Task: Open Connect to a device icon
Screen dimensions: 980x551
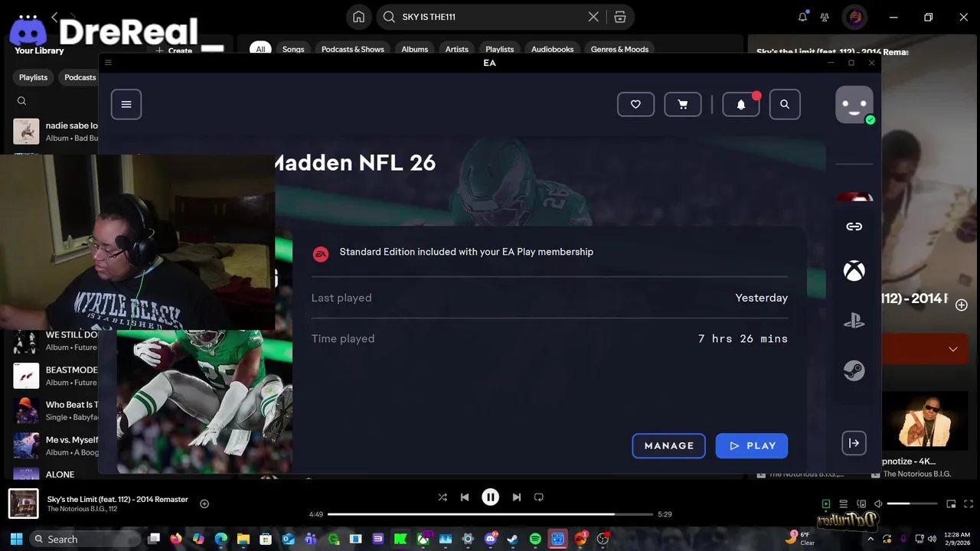Action: coord(861,504)
